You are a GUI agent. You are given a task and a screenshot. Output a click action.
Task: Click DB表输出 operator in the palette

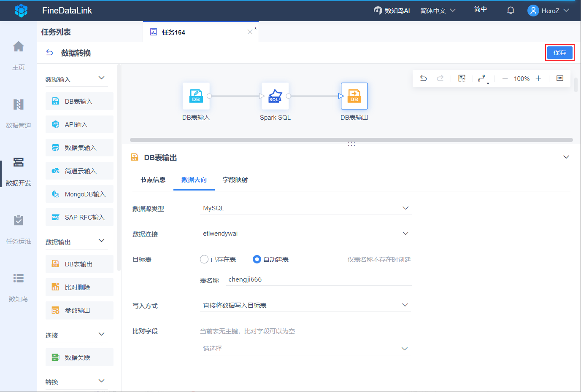(x=79, y=264)
